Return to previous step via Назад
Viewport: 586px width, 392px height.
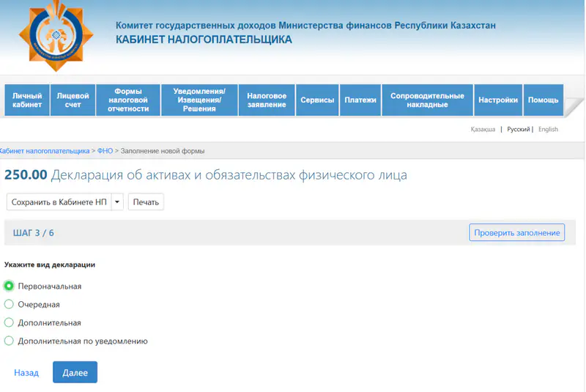click(26, 373)
